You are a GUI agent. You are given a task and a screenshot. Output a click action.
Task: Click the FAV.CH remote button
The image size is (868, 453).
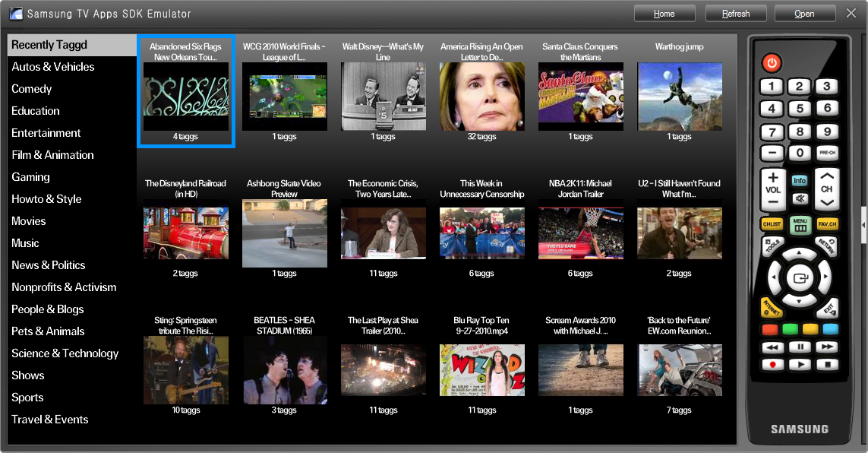pyautogui.click(x=827, y=224)
